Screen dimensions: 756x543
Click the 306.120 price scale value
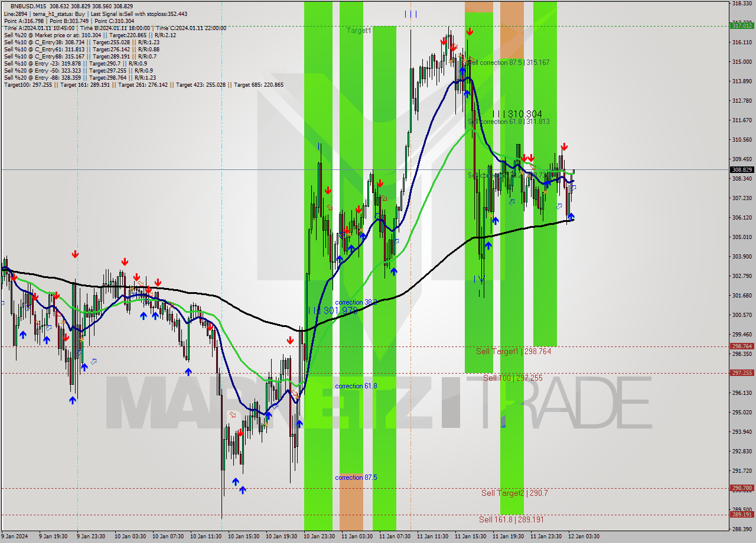tap(741, 218)
